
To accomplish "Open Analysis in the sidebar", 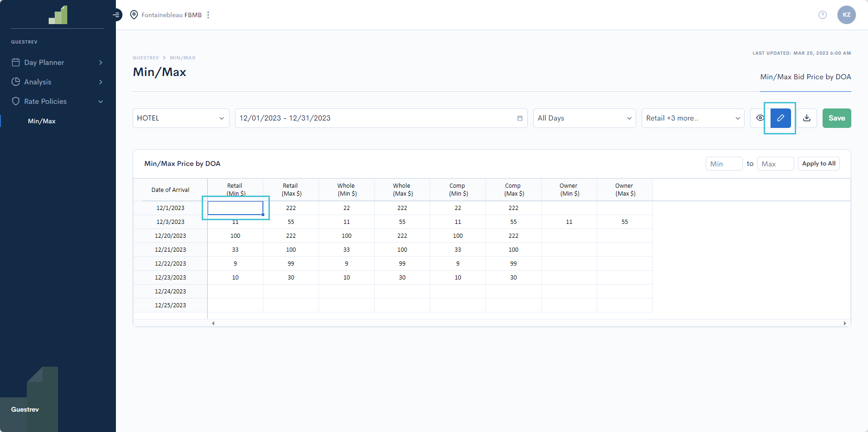I will point(38,82).
